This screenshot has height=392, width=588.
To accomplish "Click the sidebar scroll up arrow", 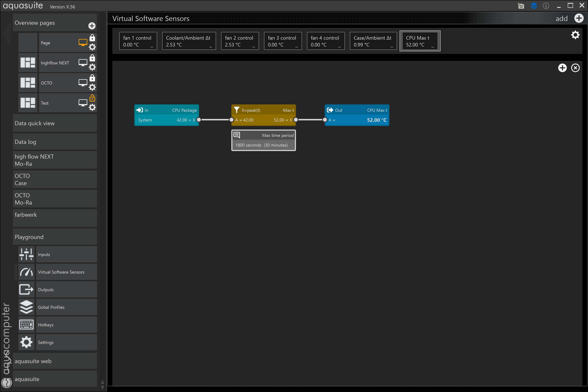I will point(102,382).
